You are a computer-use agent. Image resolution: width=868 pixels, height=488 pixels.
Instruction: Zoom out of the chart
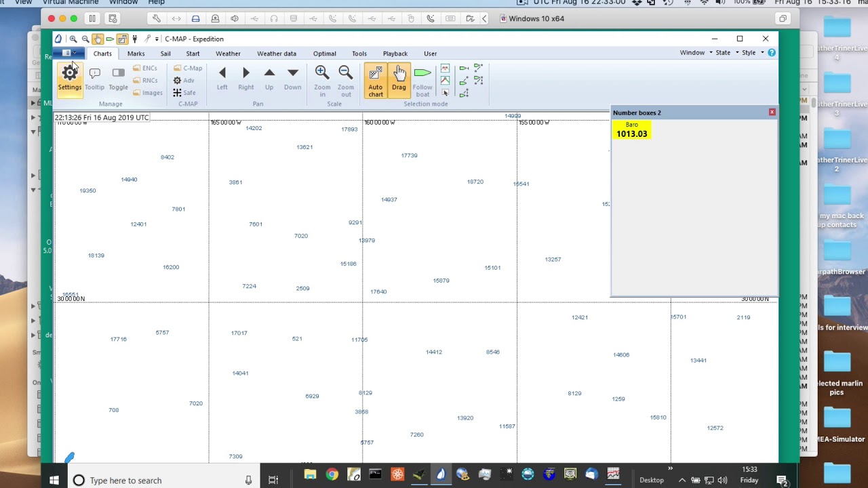point(346,80)
